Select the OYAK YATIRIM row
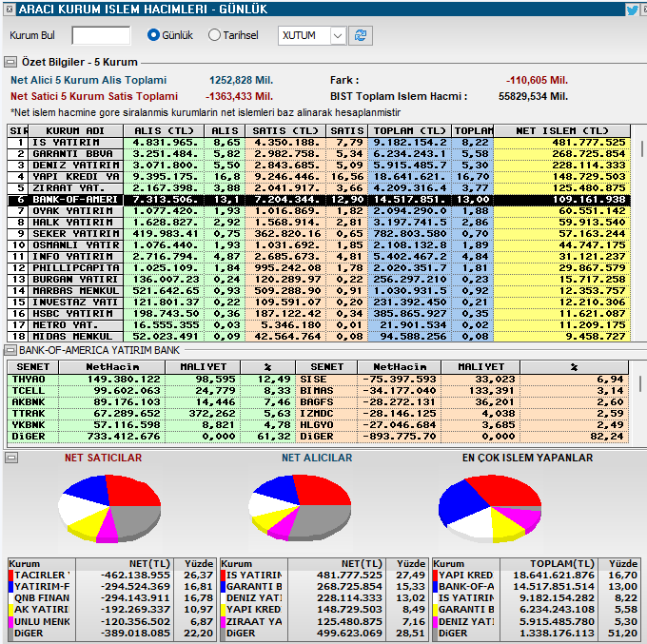The width and height of the screenshot is (647, 644). pyautogui.click(x=319, y=211)
